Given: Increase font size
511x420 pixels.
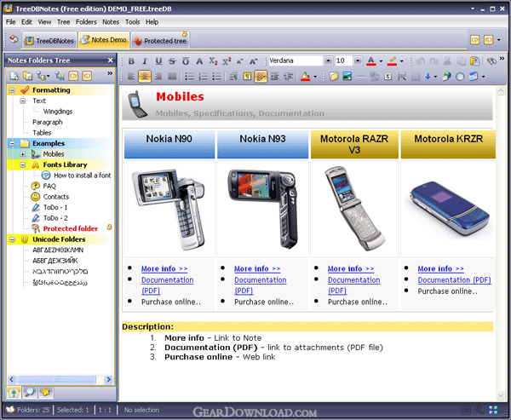Looking at the screenshot, I should click(254, 61).
